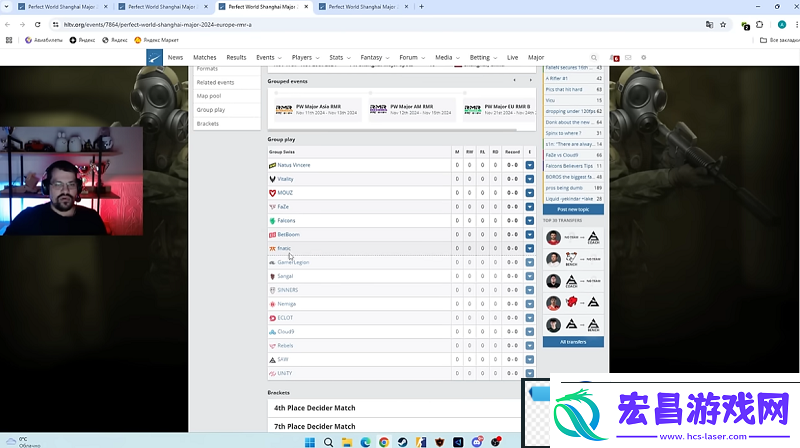Open the 'FaZe vs Cloud9' forum thread
Viewport: 800px width, 448px height.
pos(562,155)
